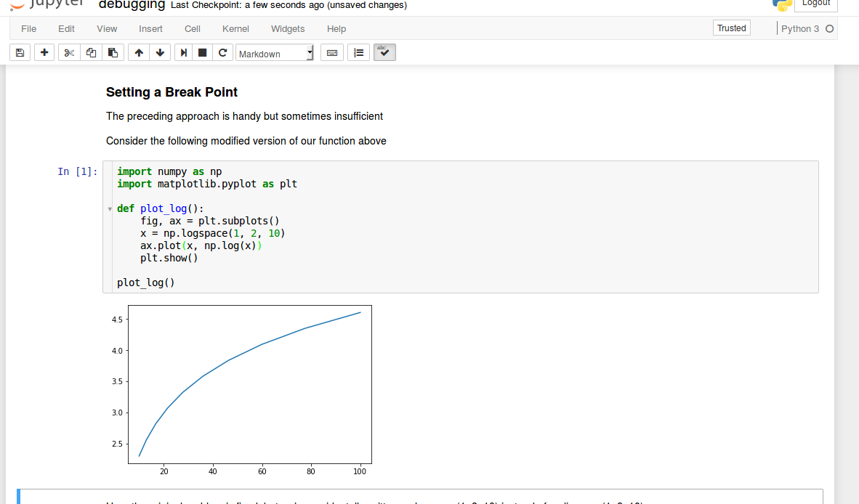
Task: Cut selected cells with scissors icon
Action: coord(69,53)
